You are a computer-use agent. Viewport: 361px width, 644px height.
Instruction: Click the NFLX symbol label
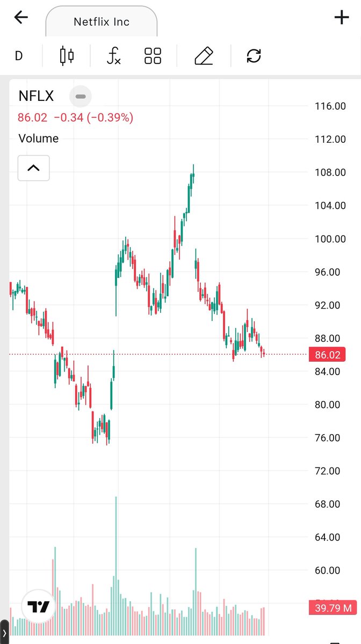36,96
